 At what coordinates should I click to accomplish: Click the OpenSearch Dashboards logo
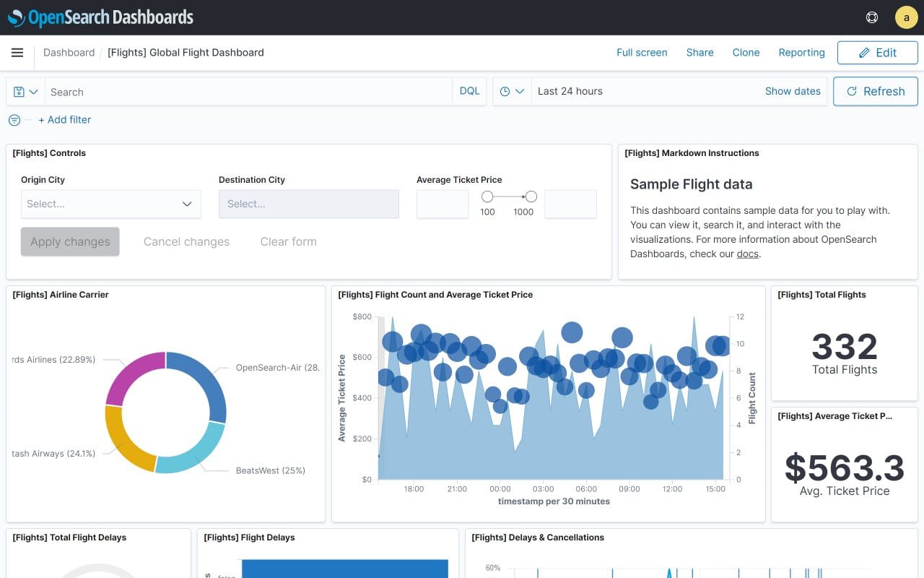coord(100,17)
